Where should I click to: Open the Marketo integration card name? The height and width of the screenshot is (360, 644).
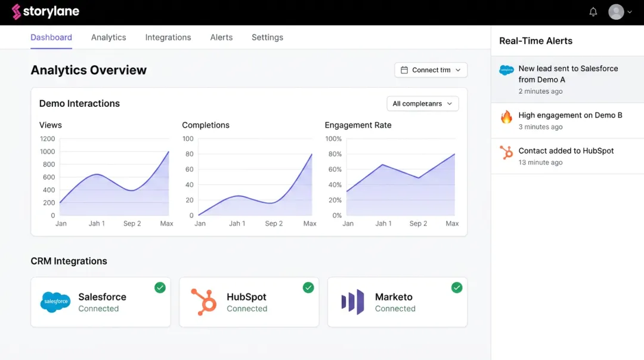pyautogui.click(x=394, y=297)
